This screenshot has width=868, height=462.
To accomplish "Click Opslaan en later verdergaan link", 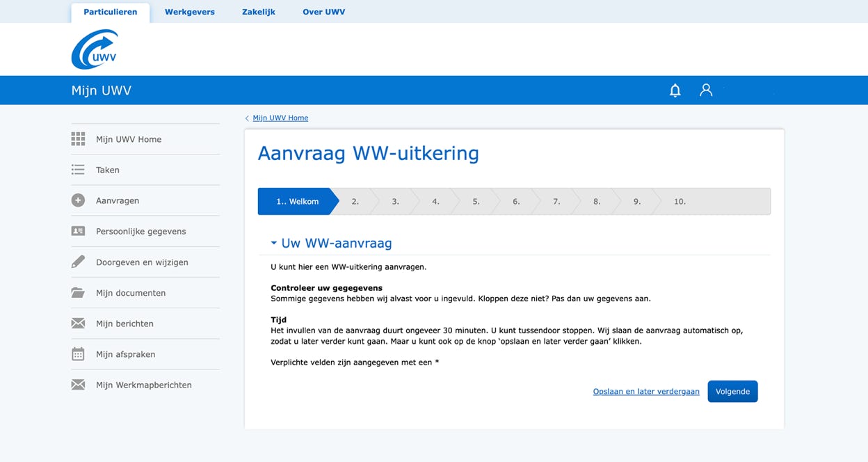I will [x=646, y=392].
